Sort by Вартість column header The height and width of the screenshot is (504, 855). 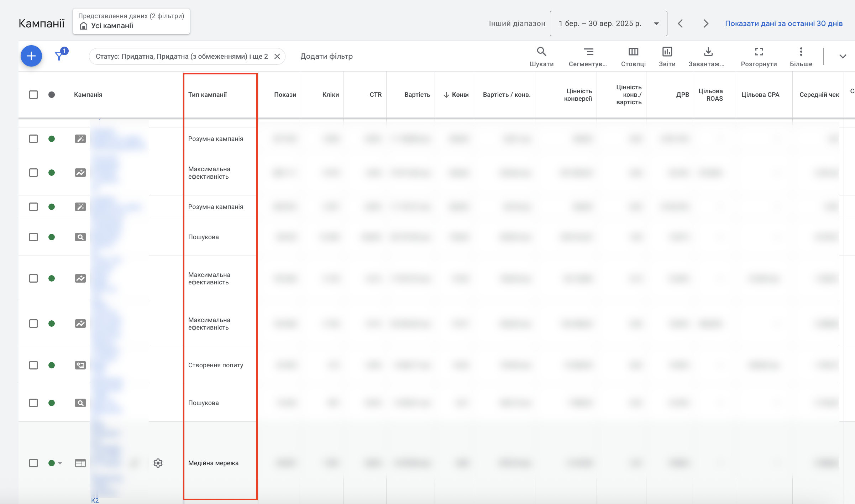(x=417, y=95)
